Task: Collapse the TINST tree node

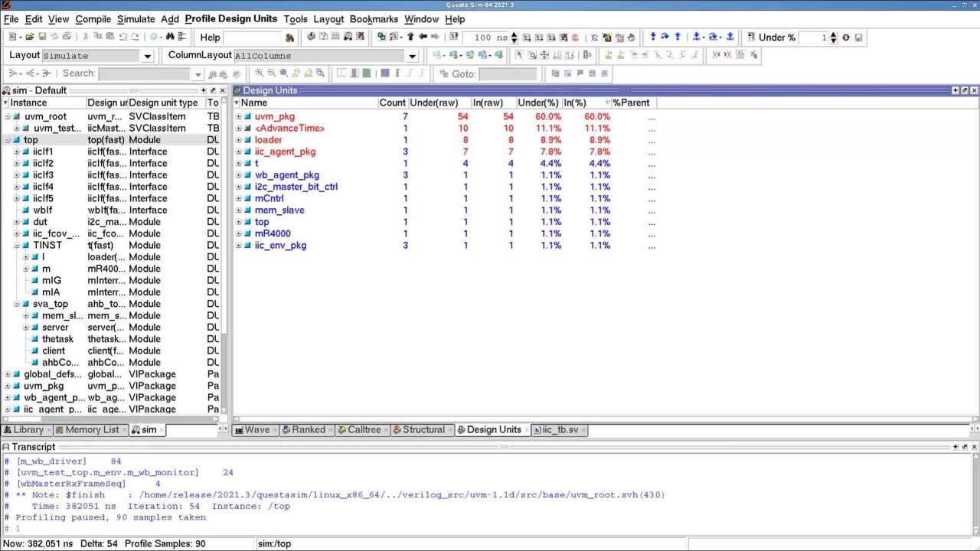Action: click(x=16, y=246)
